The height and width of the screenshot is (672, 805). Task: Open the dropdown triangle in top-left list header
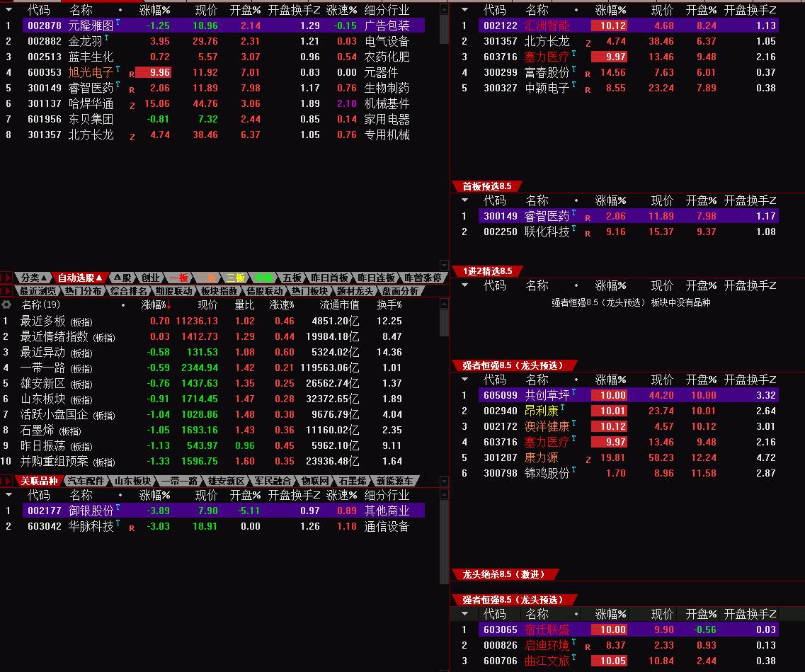[8, 10]
